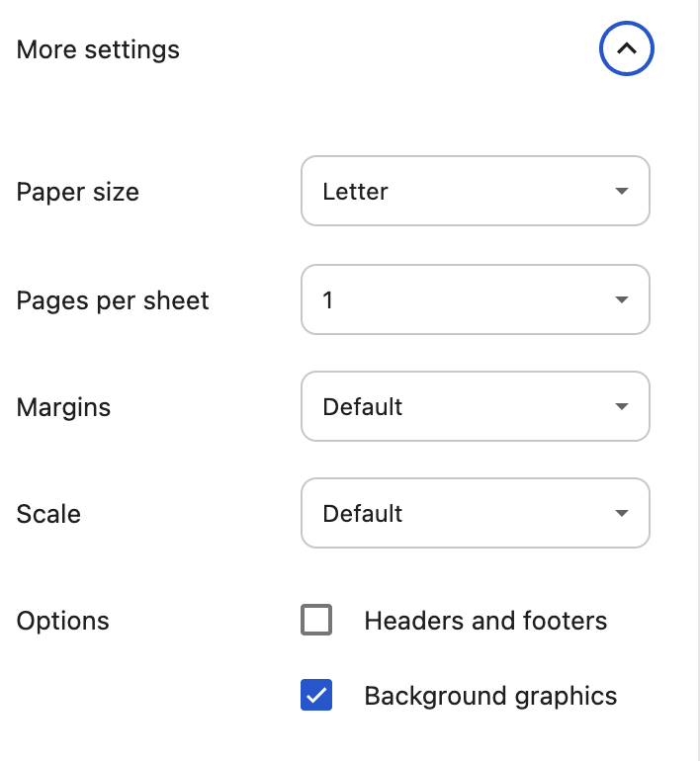Click the Background graphics label text
This screenshot has height=761, width=700.
(x=490, y=697)
